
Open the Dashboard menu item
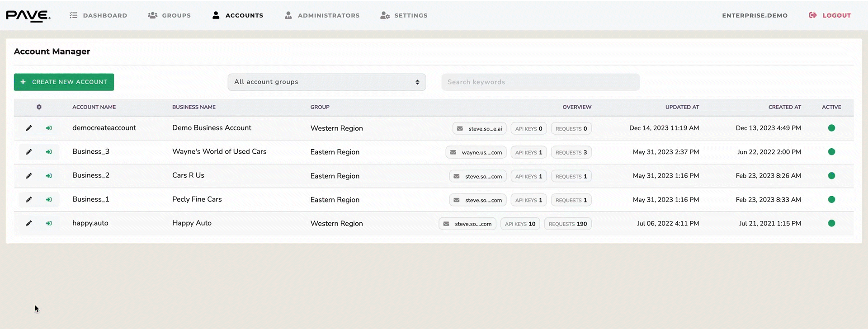click(99, 15)
